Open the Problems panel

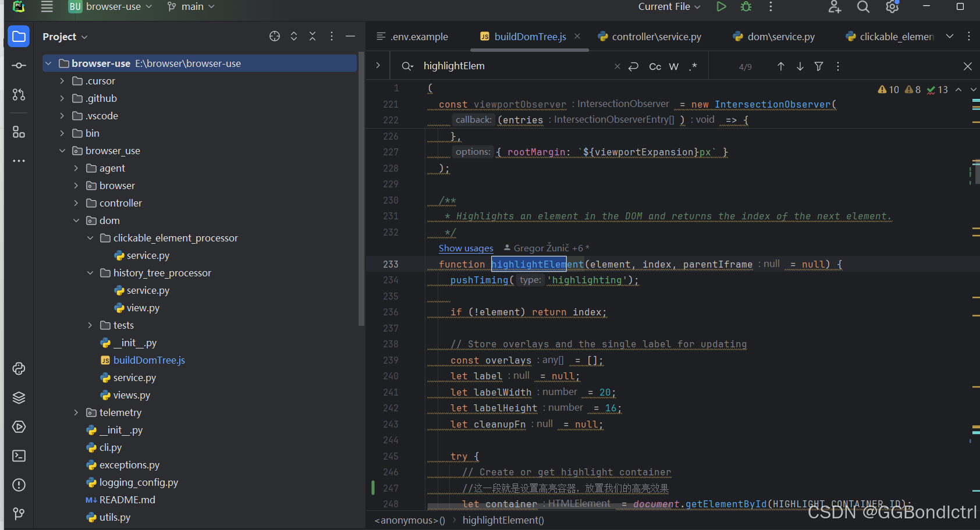point(19,485)
